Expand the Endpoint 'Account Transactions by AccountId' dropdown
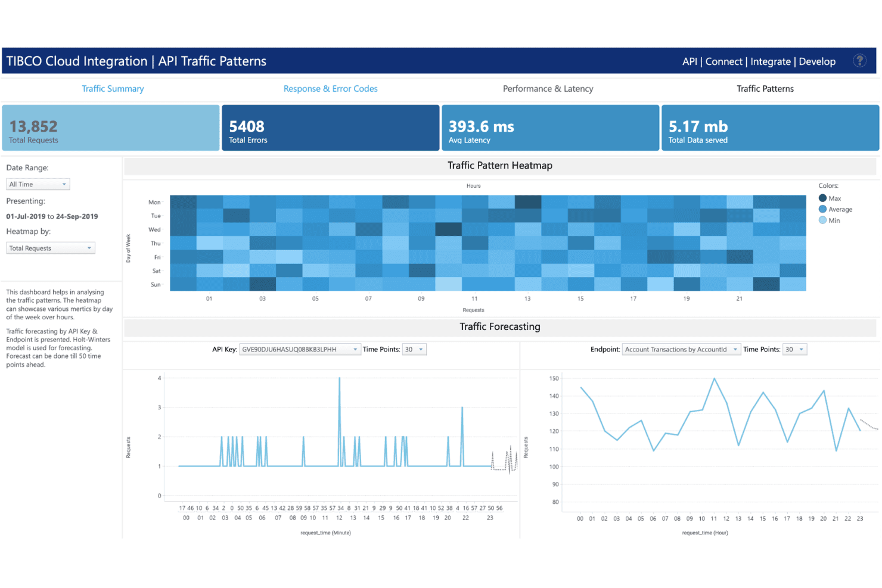Screen dimensions: 882x588 (681, 350)
